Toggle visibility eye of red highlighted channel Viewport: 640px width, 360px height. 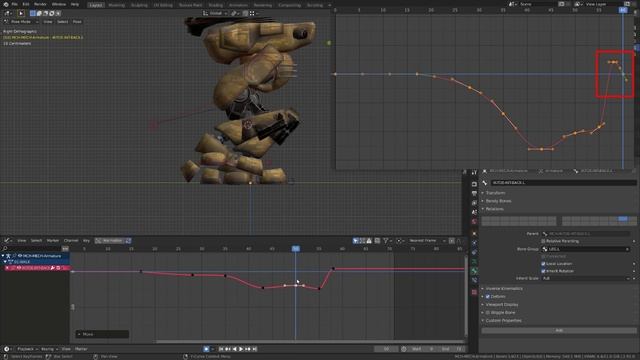[x=18, y=268]
